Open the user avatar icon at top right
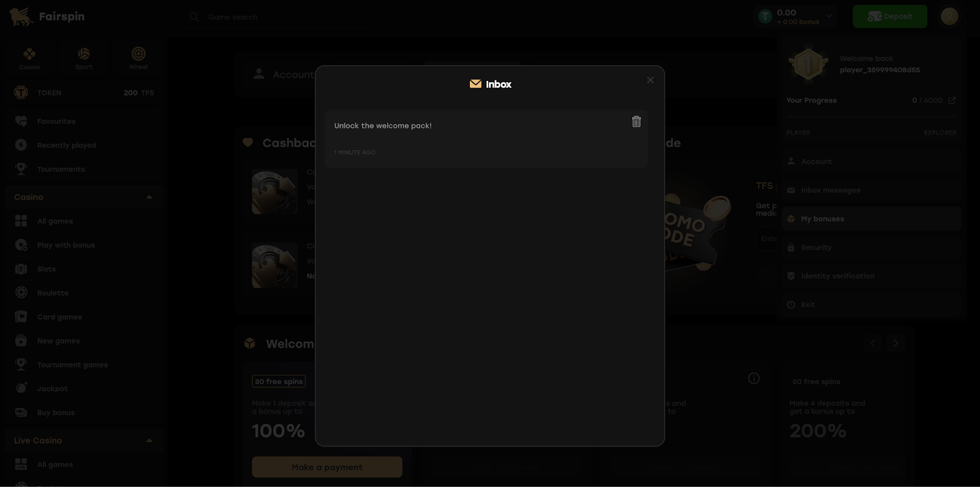The width and height of the screenshot is (980, 487). pyautogui.click(x=949, y=17)
